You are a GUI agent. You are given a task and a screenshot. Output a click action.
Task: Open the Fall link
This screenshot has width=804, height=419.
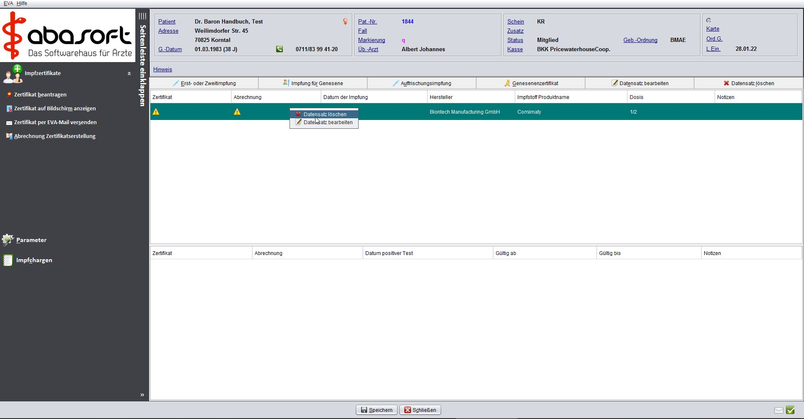pos(363,31)
